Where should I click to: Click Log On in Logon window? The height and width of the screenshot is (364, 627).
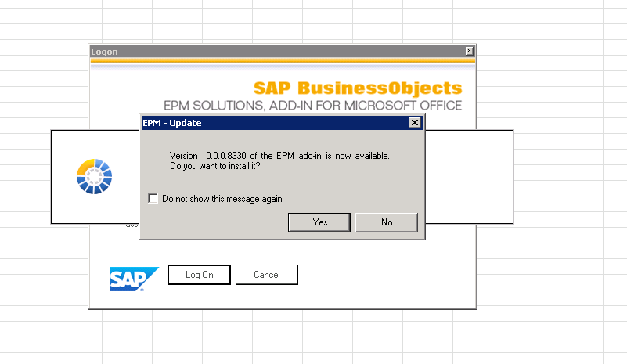click(199, 275)
